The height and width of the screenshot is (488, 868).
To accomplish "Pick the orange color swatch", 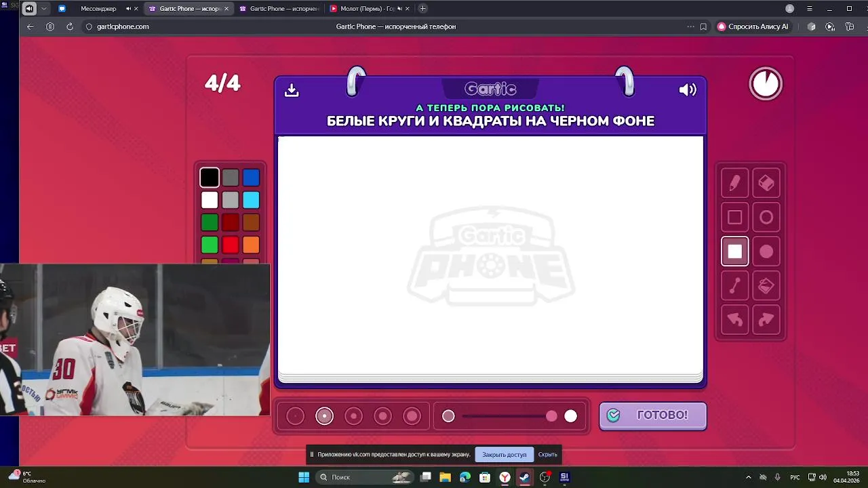I will click(251, 245).
